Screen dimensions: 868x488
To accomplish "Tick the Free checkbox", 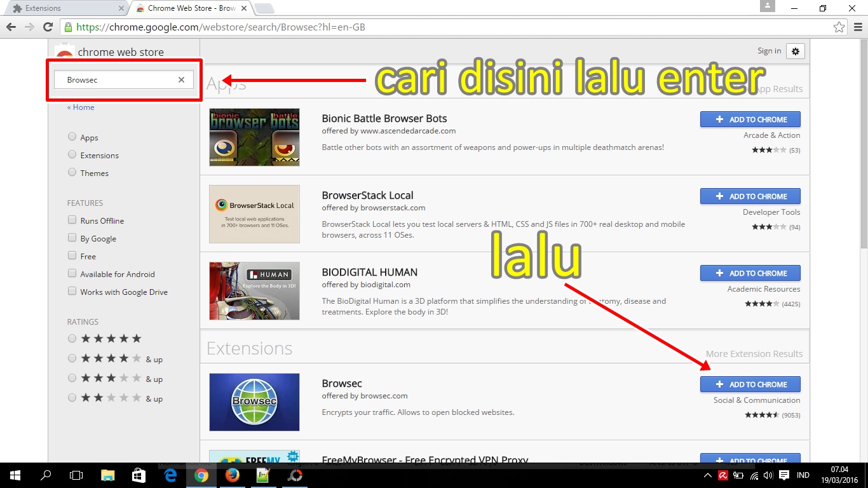I will [72, 255].
